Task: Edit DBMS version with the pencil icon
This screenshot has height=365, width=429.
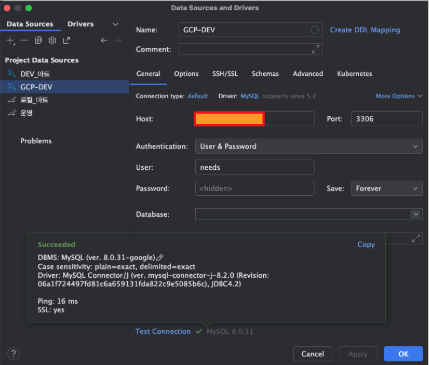Action: tap(160, 258)
